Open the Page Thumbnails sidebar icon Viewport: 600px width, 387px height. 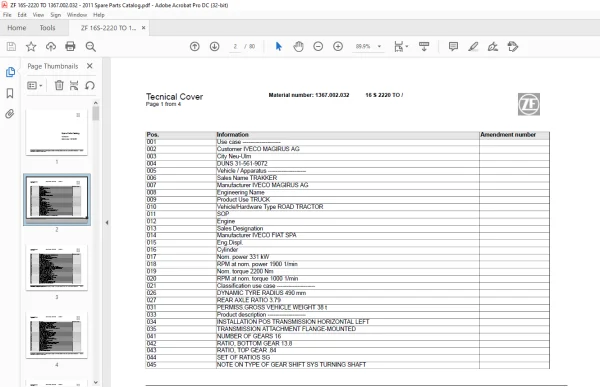[10, 72]
